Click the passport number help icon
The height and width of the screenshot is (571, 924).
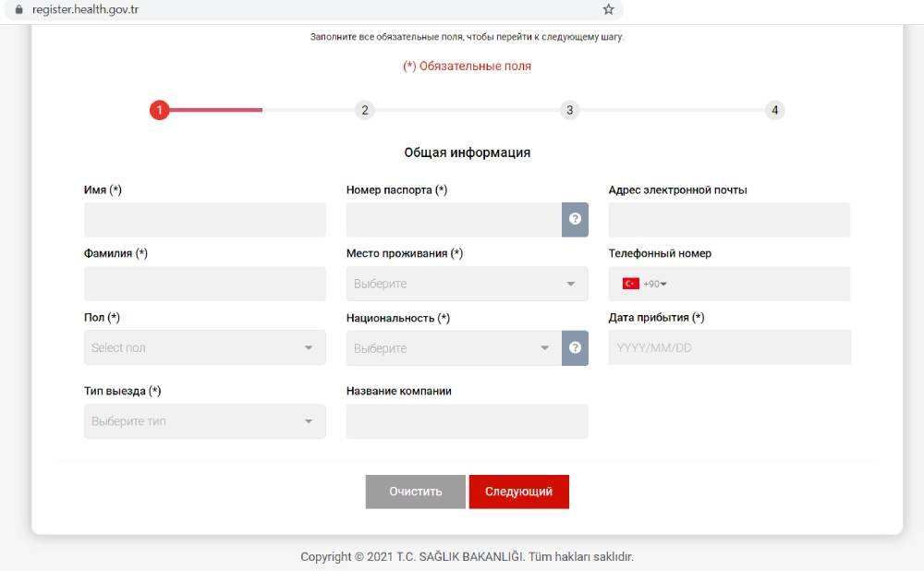point(575,220)
